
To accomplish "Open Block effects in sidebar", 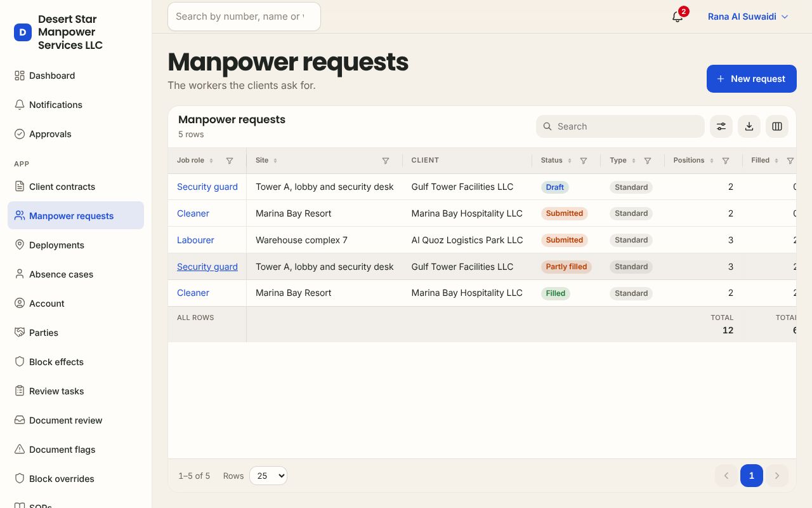I will click(x=75, y=362).
